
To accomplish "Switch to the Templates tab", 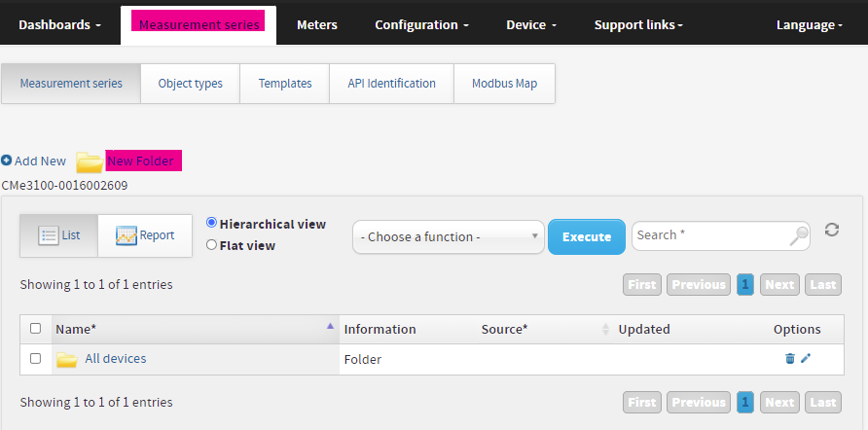I will [x=284, y=84].
